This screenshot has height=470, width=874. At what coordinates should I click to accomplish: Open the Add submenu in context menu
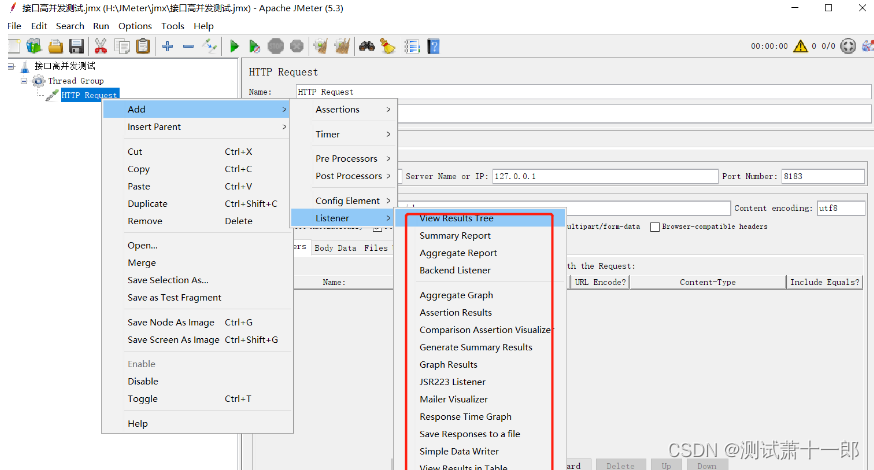196,109
